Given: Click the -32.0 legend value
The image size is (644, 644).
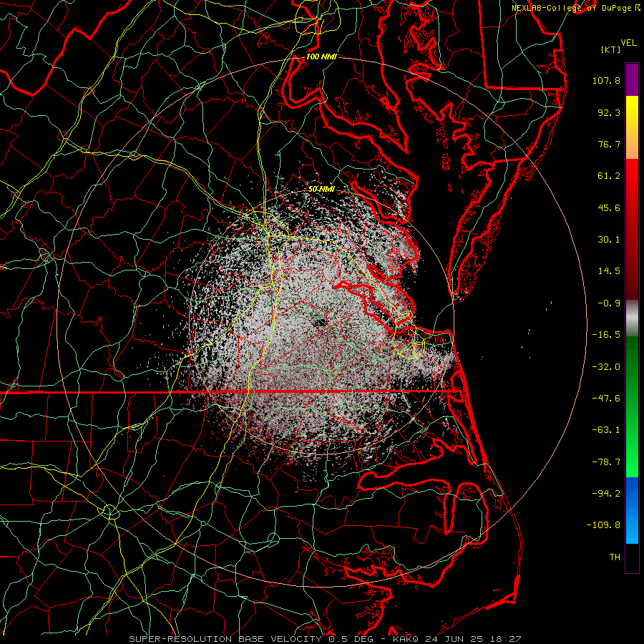Looking at the screenshot, I should tap(606, 367).
